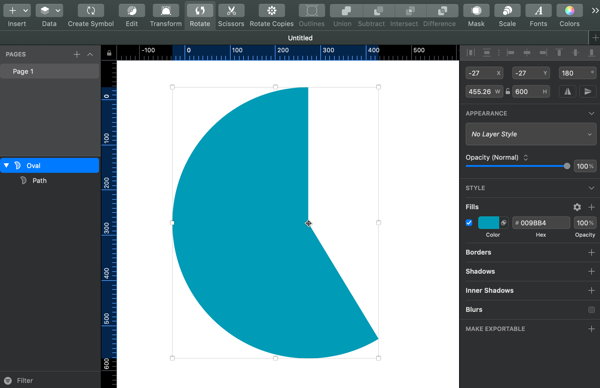Open the Rotate Copies tool
Image resolution: width=600 pixels, height=388 pixels.
point(272,11)
